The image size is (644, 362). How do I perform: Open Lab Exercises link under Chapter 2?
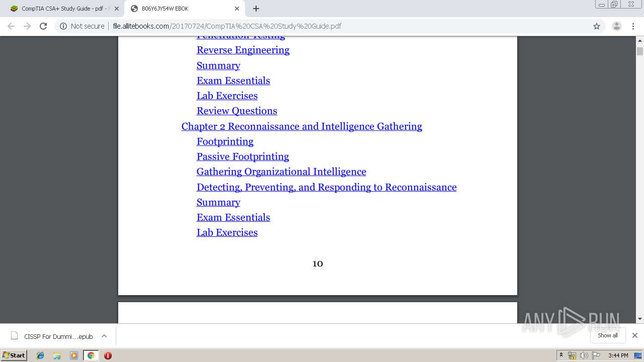227,232
